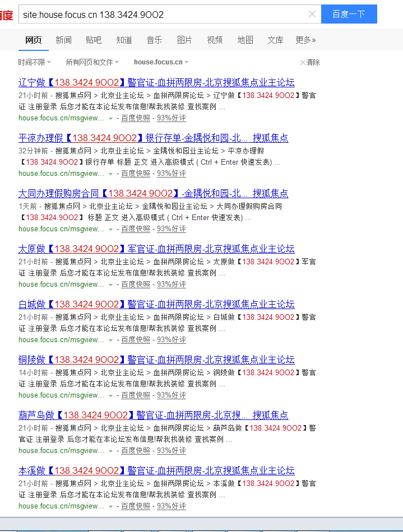Click 93%好评 under the 平凉办理假 result
This screenshot has width=403, height=532.
pos(172,174)
